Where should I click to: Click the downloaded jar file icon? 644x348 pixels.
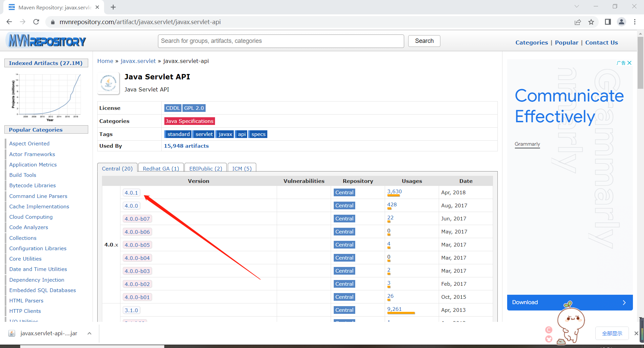12,333
